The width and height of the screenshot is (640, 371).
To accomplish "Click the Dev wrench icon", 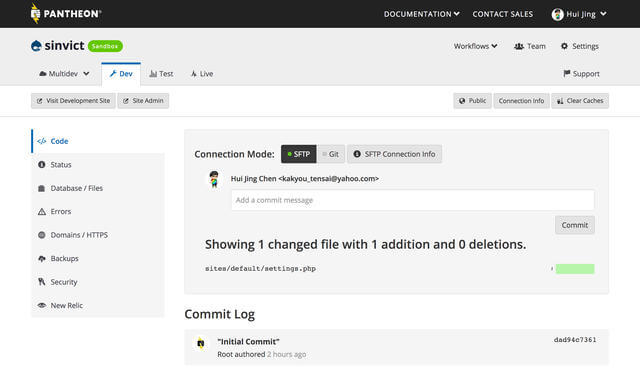I will [113, 73].
